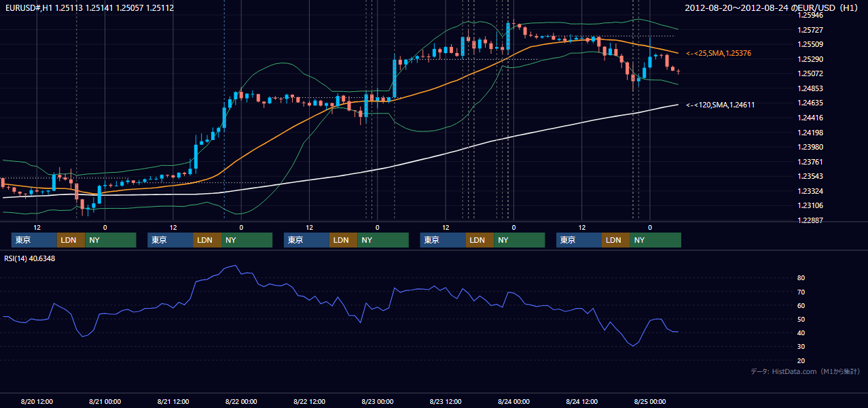This screenshot has height=408, width=868.
Task: Click the 8/21 12:00 time label
Action: [x=173, y=402]
